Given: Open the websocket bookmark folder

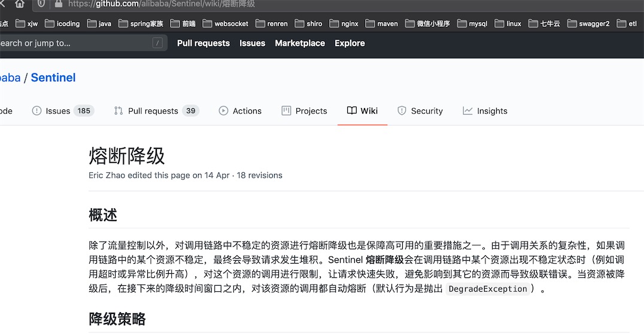Looking at the screenshot, I should pyautogui.click(x=226, y=23).
